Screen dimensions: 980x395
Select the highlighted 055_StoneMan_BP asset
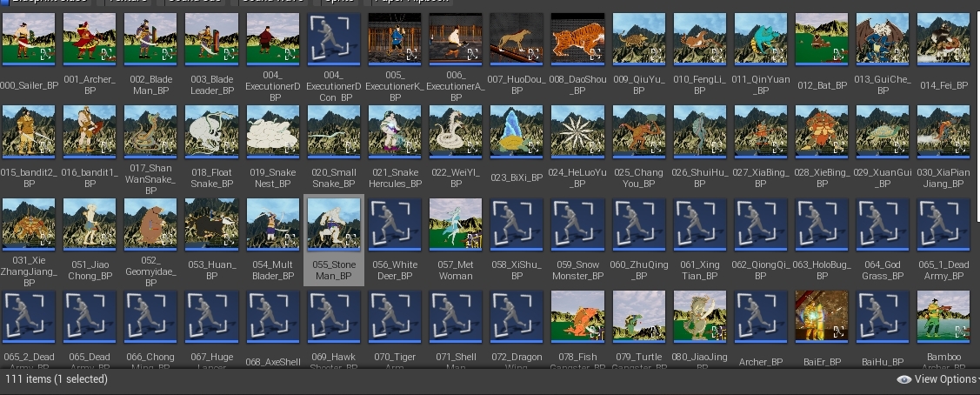334,224
